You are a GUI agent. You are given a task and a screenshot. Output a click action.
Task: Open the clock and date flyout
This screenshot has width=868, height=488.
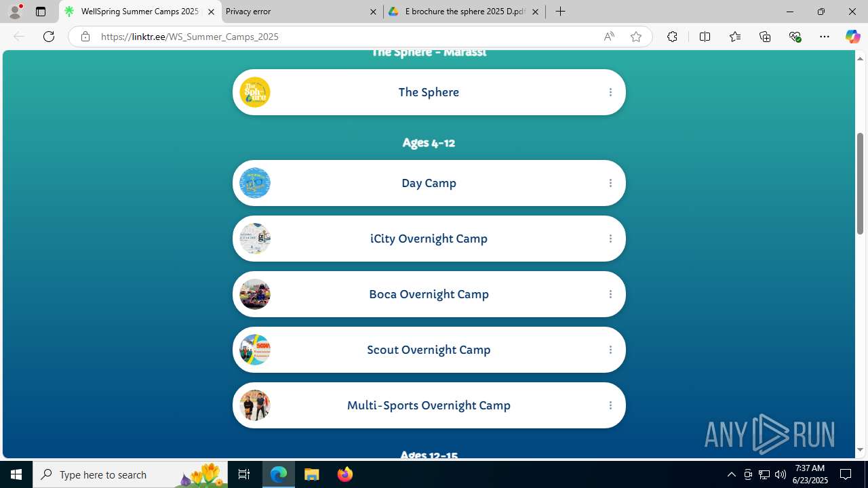click(x=810, y=474)
